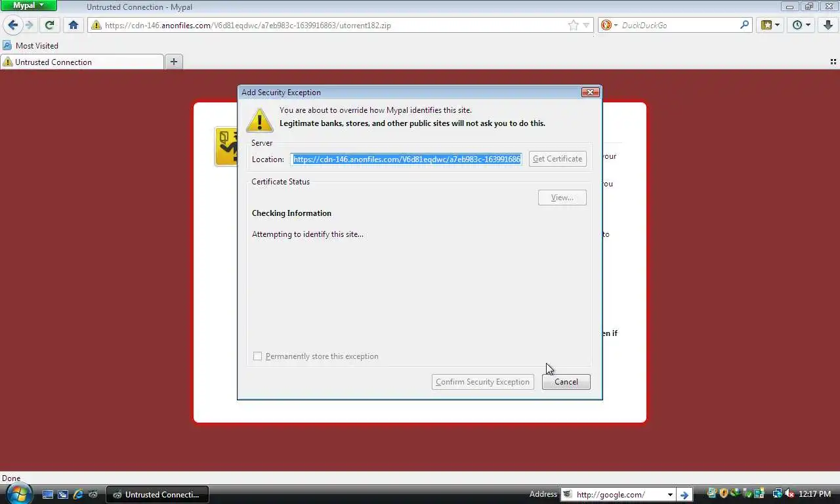The image size is (840, 504).
Task: Click the Get Certificate button
Action: (557, 159)
